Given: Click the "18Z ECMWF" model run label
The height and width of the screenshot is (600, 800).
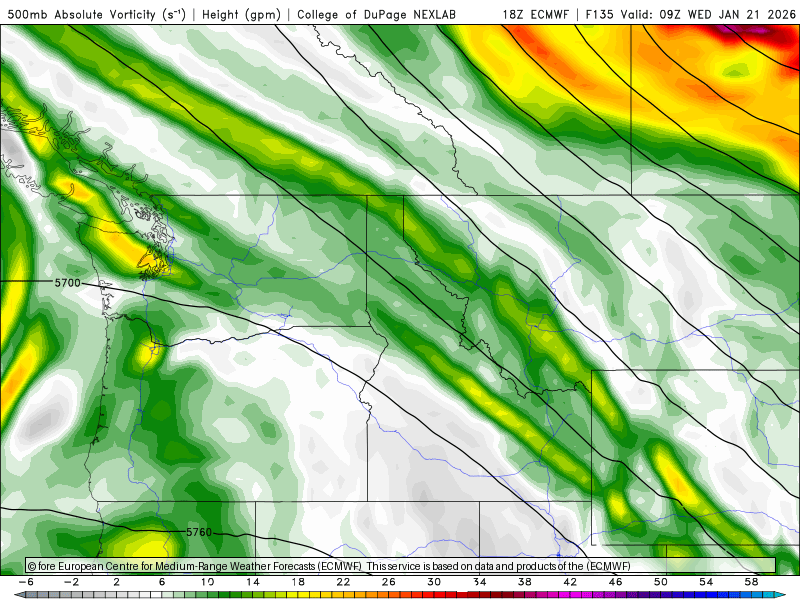Looking at the screenshot, I should (x=535, y=14).
